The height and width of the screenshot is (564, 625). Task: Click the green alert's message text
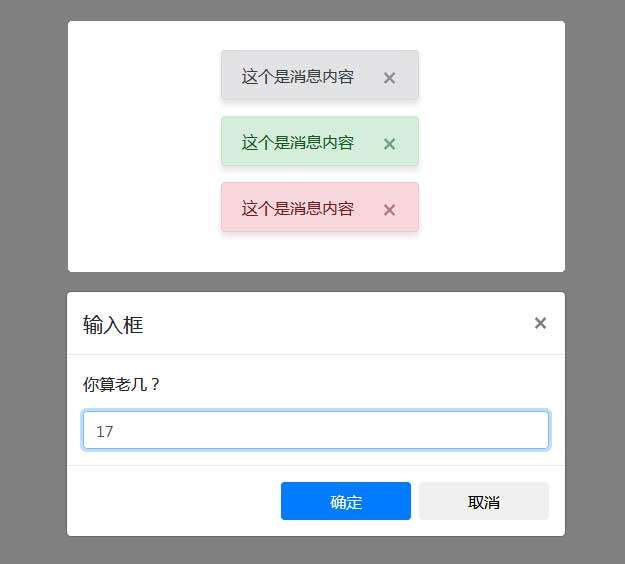[297, 143]
